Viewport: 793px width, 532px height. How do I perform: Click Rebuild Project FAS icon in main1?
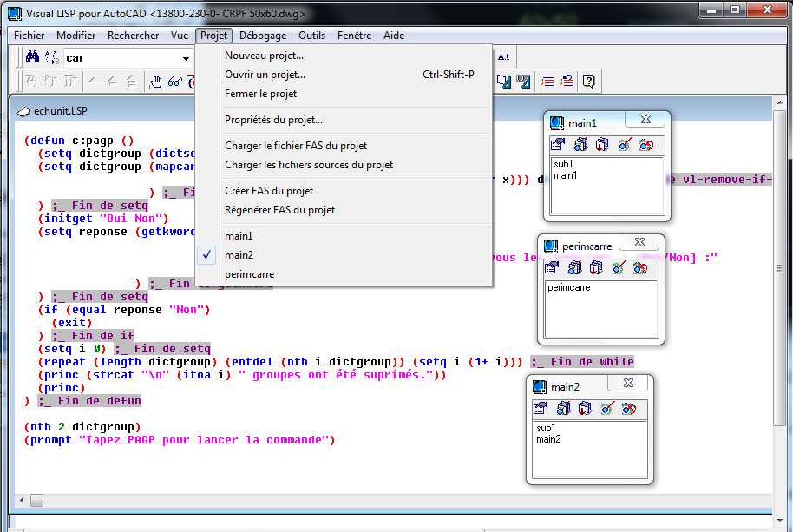click(x=646, y=145)
